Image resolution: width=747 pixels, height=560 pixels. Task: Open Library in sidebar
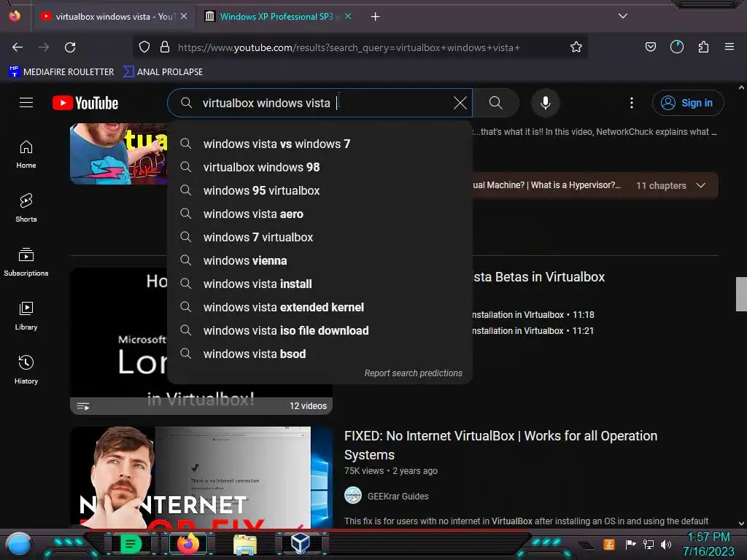click(x=26, y=316)
